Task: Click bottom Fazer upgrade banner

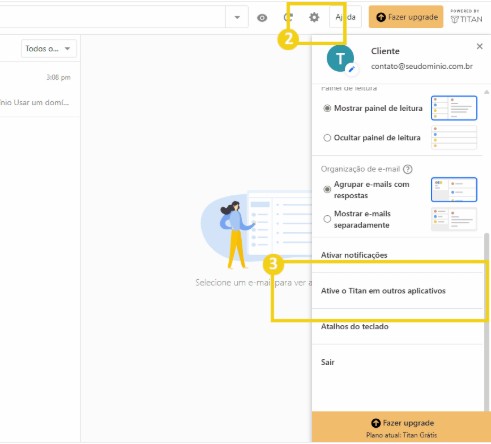Action: coord(401,428)
